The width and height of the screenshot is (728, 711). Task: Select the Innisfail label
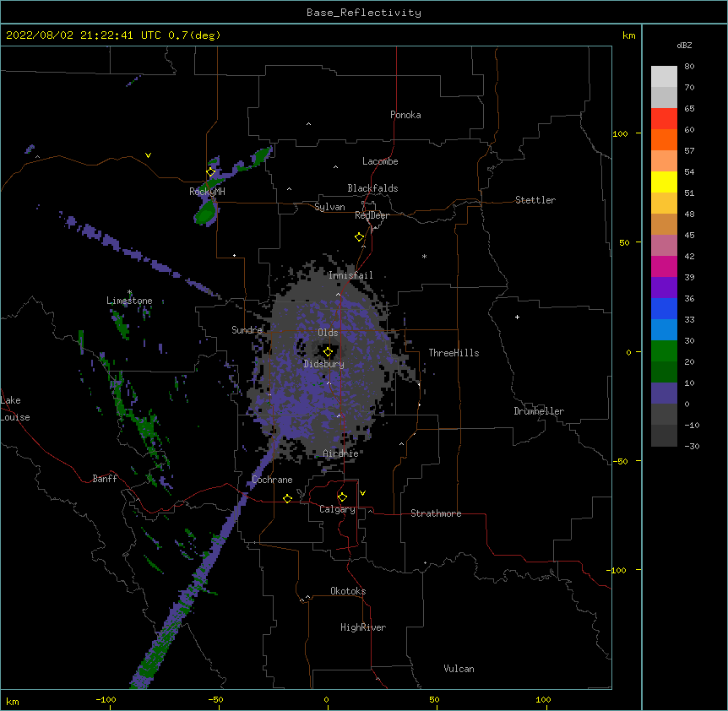pos(350,275)
